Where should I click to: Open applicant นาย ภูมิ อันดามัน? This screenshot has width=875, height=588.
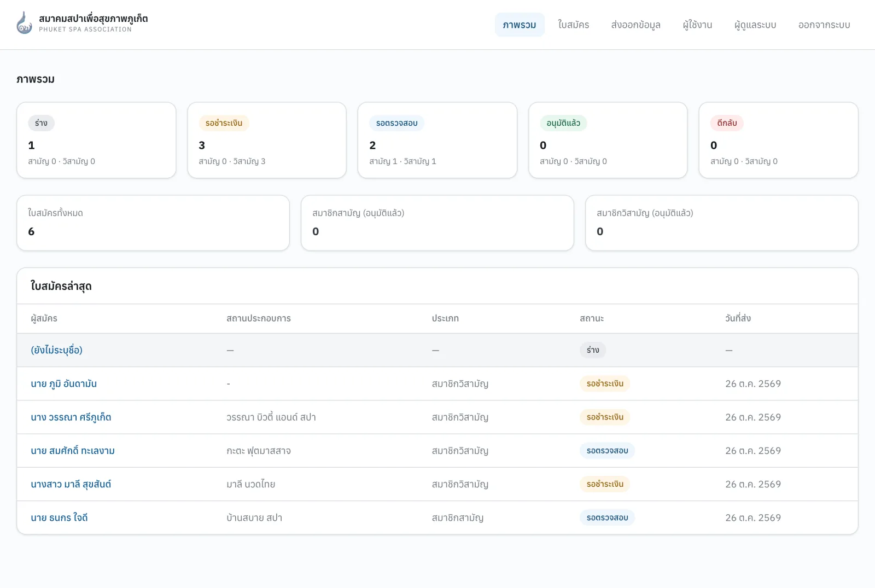[x=63, y=383]
